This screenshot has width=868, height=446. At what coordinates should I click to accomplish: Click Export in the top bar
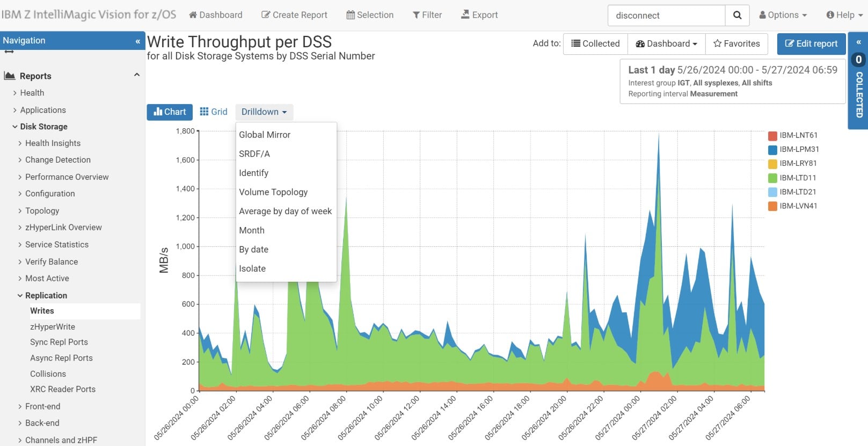click(x=479, y=15)
